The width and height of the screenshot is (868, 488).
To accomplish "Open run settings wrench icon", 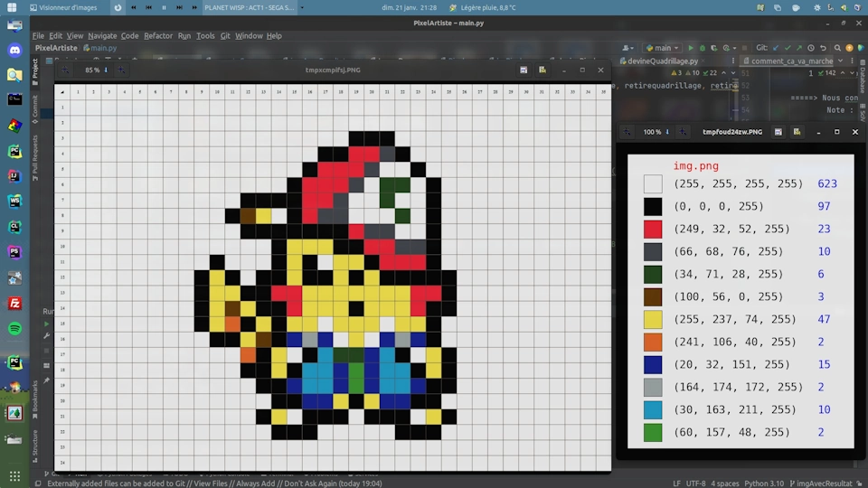I will [46, 336].
